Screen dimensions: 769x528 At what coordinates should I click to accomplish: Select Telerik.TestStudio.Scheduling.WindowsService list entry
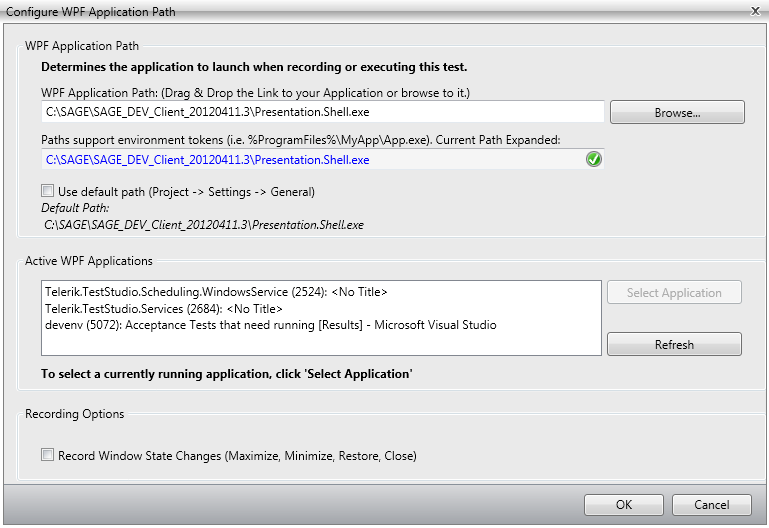(x=216, y=292)
